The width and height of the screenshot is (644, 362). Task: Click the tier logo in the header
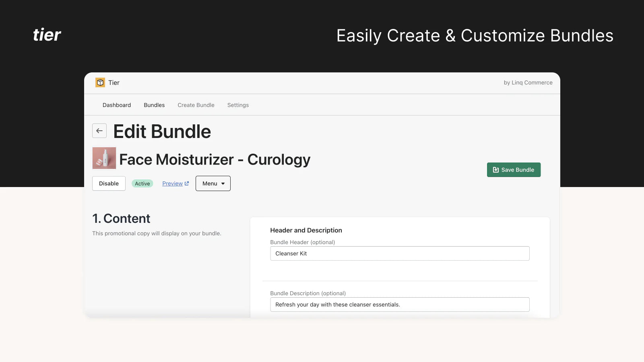tap(47, 35)
